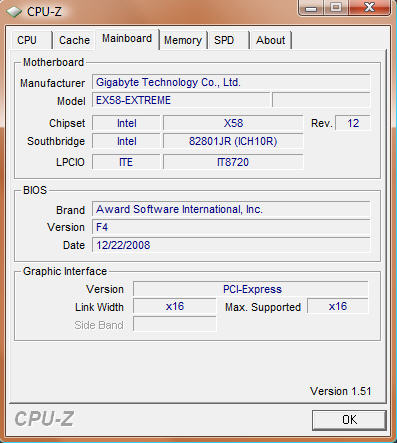Select the BIOS Date 12/22/2008

(x=231, y=245)
